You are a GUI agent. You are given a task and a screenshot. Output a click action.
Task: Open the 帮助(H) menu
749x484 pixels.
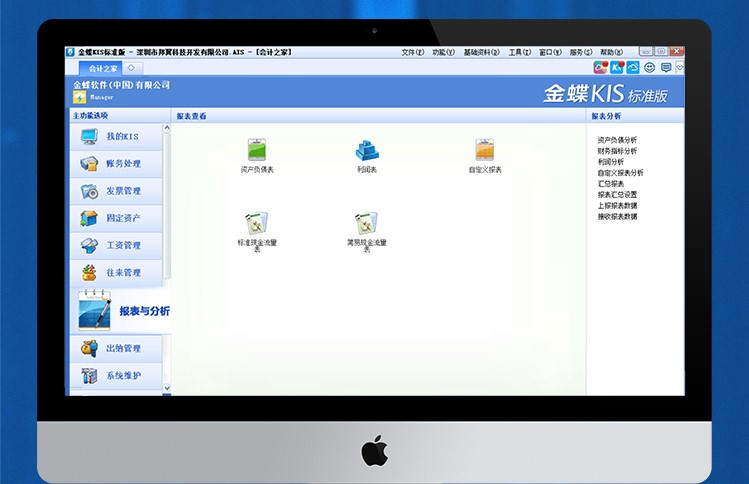point(611,52)
